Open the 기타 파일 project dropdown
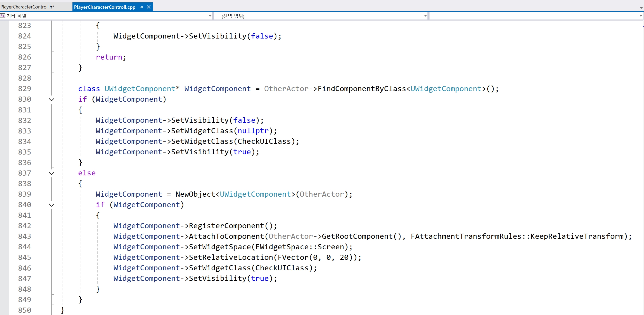Image resolution: width=644 pixels, height=315 pixels. [x=210, y=16]
